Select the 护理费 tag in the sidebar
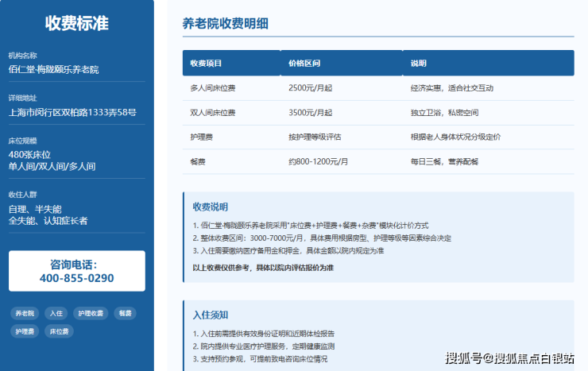Viewport: 588px width, 371px height. tap(25, 331)
